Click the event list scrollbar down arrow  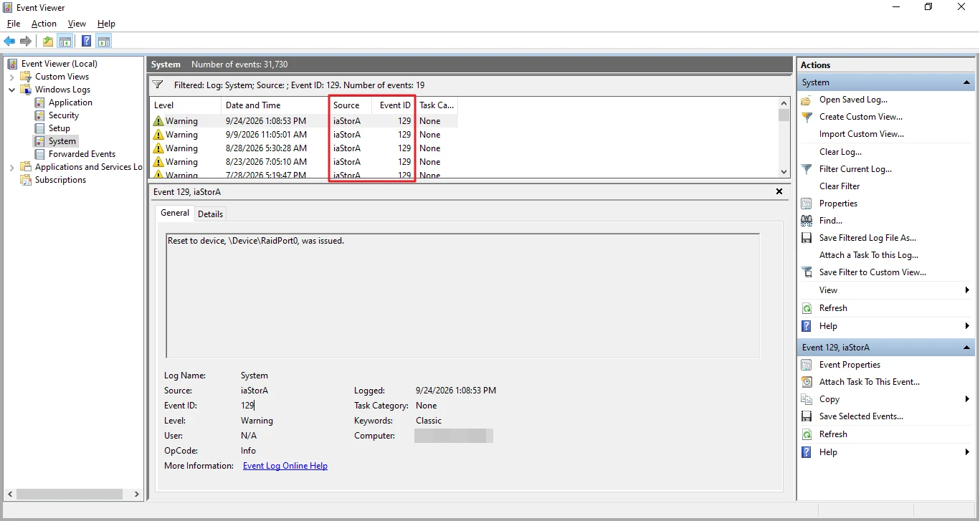[784, 172]
